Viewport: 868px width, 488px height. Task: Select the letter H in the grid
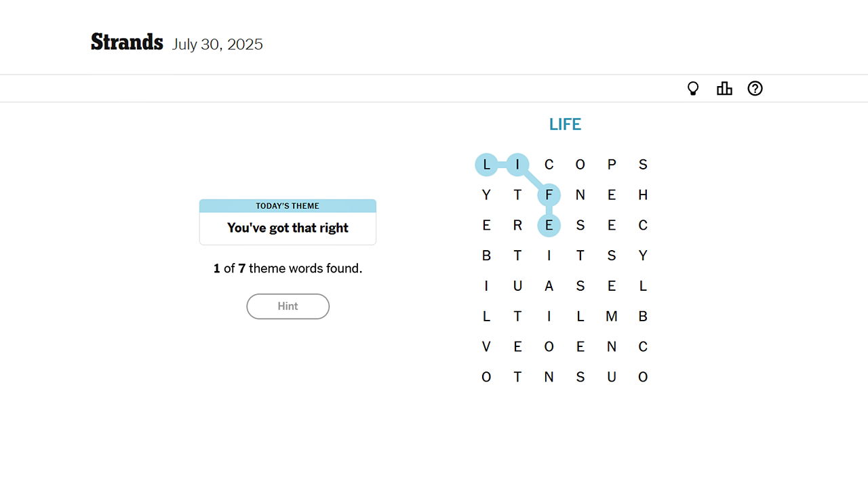tap(643, 195)
